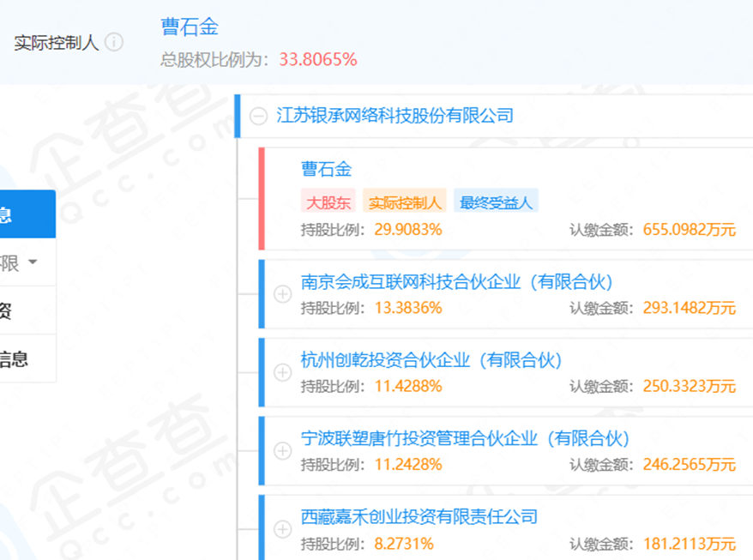Viewport: 753px width, 560px height.
Task: Open the 江苏银承网络科技股份有限公司 company link
Action: coord(395,116)
